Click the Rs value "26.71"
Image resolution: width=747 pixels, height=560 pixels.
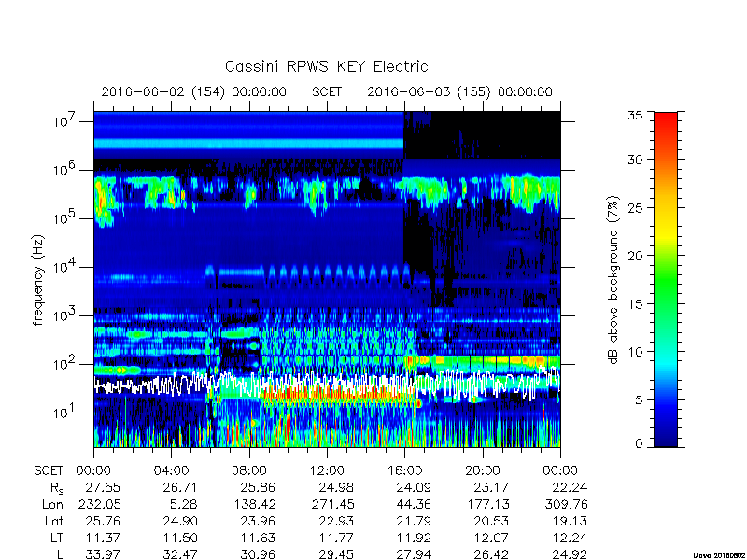(x=179, y=487)
